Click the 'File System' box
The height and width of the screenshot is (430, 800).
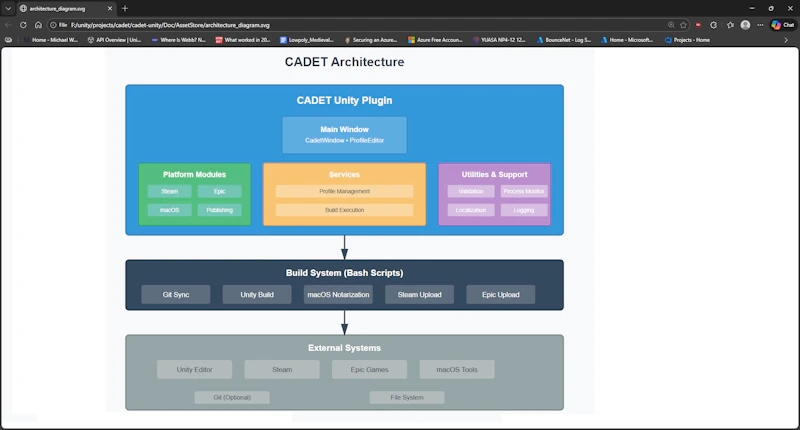pos(407,397)
